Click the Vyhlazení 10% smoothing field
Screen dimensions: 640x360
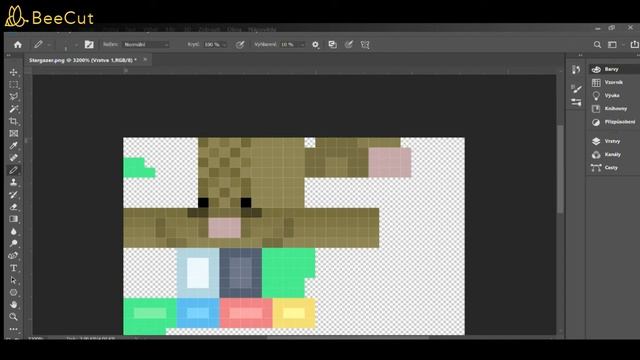(289, 44)
